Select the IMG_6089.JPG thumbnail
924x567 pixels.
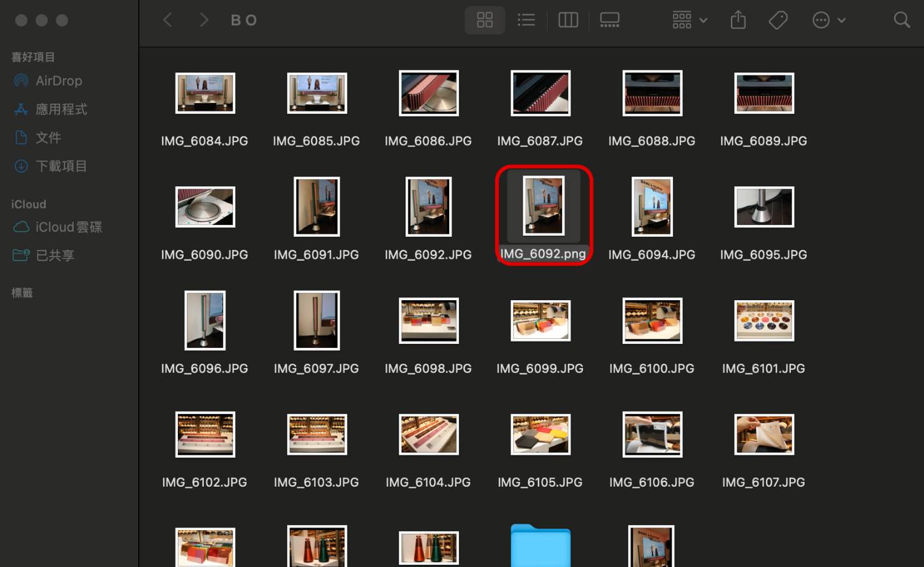click(x=764, y=93)
